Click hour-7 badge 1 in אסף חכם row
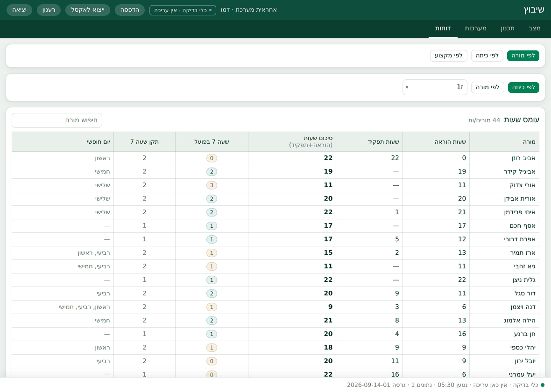Viewport: 551px width, 392px height. click(212, 226)
